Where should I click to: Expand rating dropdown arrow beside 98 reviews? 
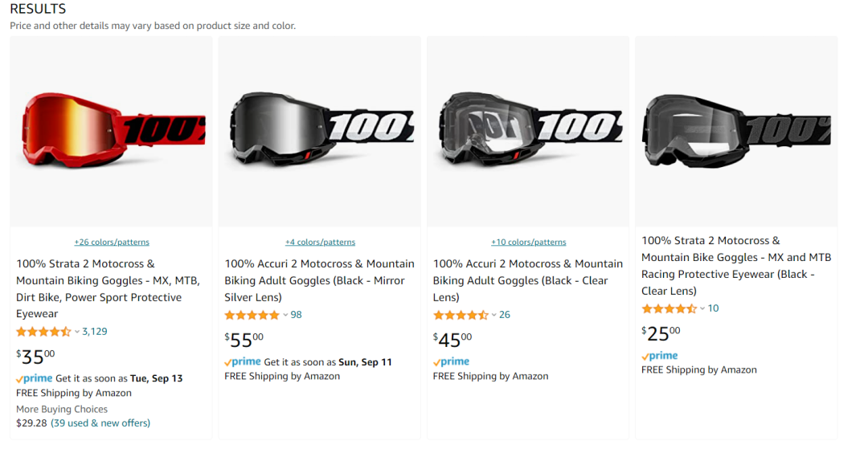click(x=285, y=315)
